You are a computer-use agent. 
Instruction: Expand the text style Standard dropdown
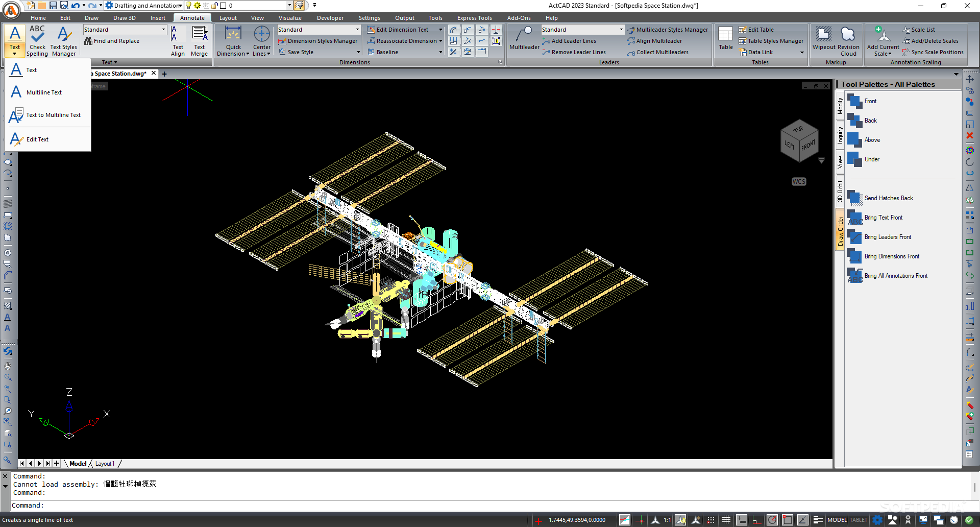(163, 30)
